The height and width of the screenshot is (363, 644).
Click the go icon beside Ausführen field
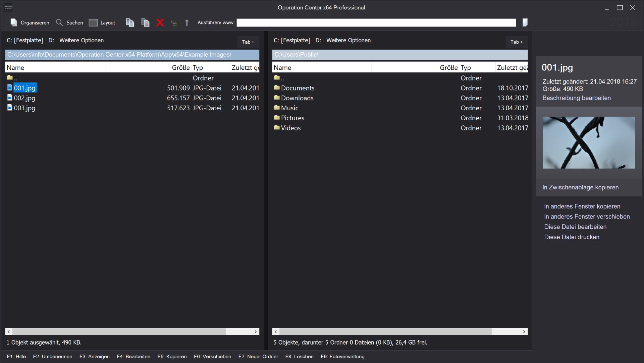click(x=525, y=22)
